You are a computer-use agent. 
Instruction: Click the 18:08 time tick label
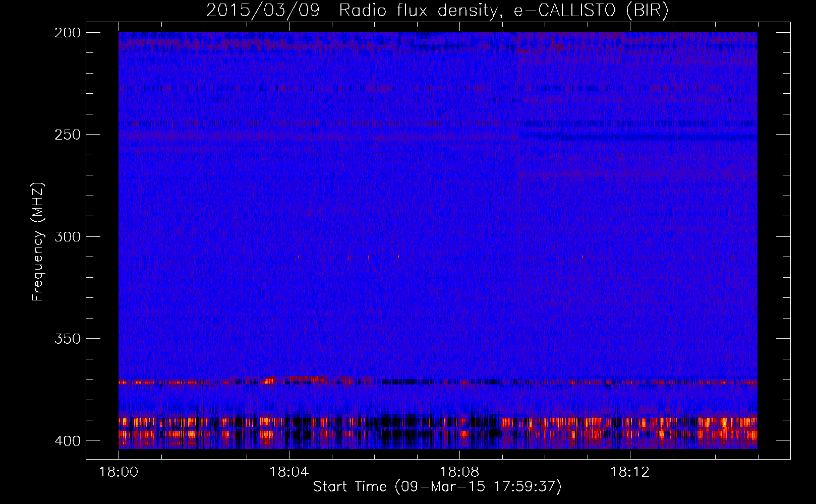[x=459, y=472]
